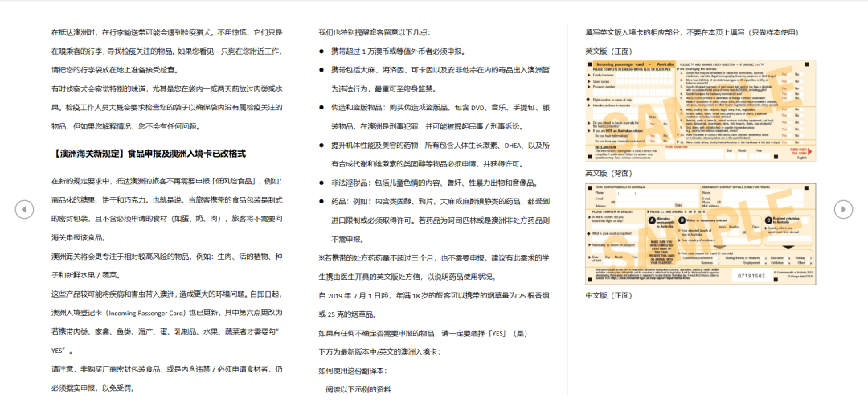Click line starting '澳洲海关将会更专注于相对较高风险'
Screen dimensions: 868x419
click(167, 256)
